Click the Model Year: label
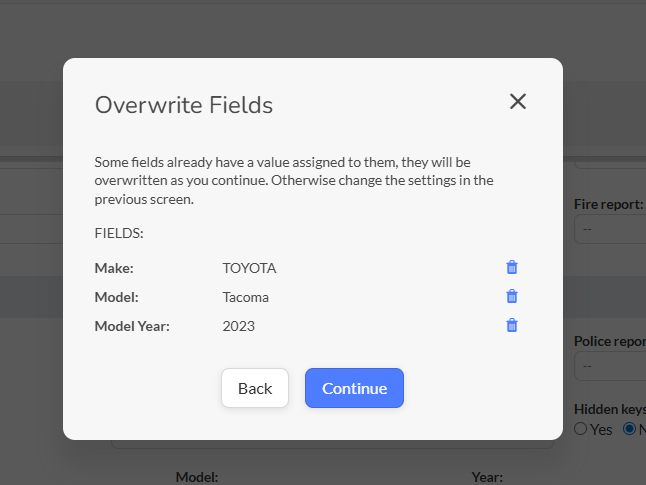Screen dimensions: 646x485 click(132, 326)
